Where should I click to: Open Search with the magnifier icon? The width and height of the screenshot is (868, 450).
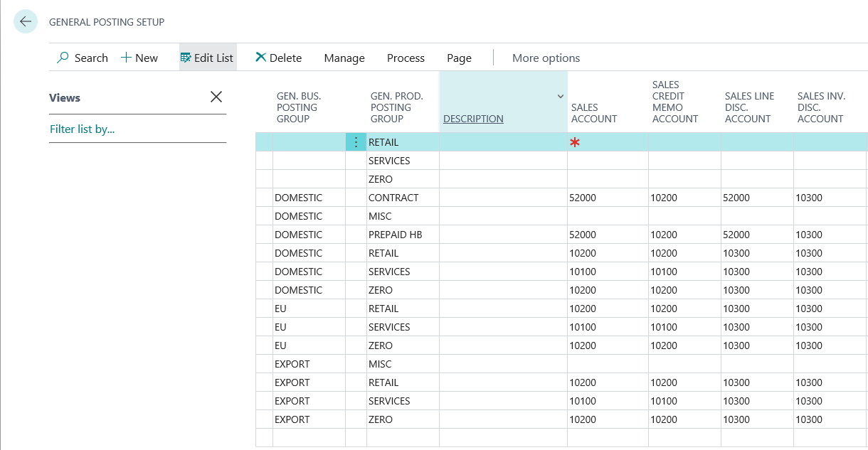pyautogui.click(x=63, y=58)
